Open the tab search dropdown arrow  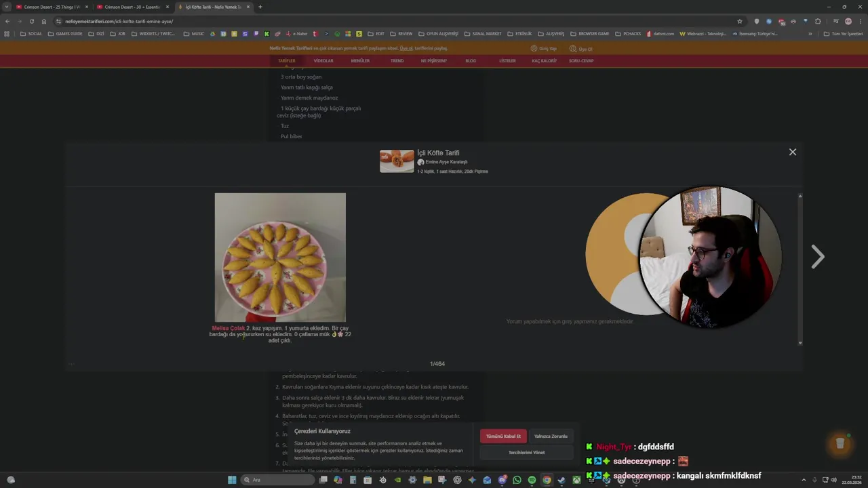[7, 7]
